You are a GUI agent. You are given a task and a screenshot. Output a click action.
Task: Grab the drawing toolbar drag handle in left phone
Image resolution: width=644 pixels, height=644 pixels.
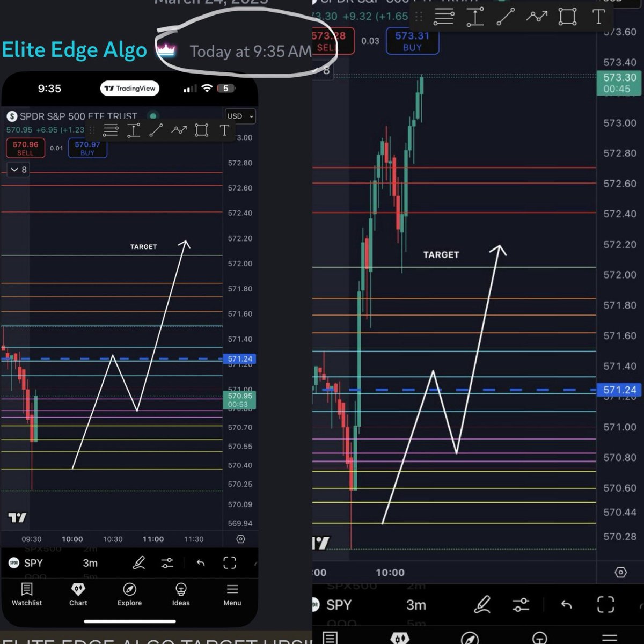point(92,130)
